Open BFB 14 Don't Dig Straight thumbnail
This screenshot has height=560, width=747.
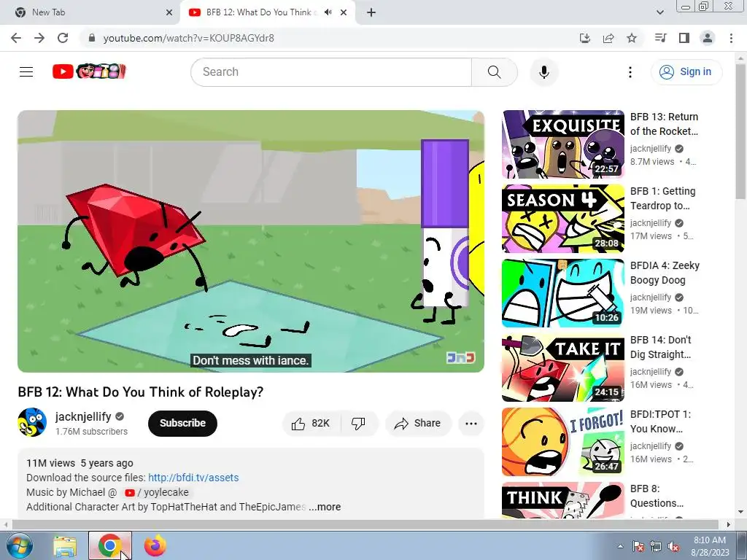tap(563, 367)
